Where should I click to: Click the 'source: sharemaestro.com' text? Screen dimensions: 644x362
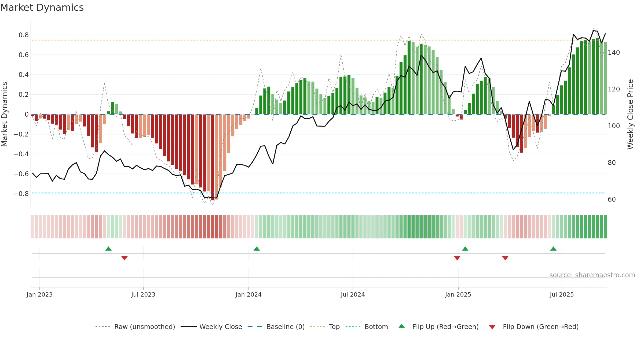point(592,275)
